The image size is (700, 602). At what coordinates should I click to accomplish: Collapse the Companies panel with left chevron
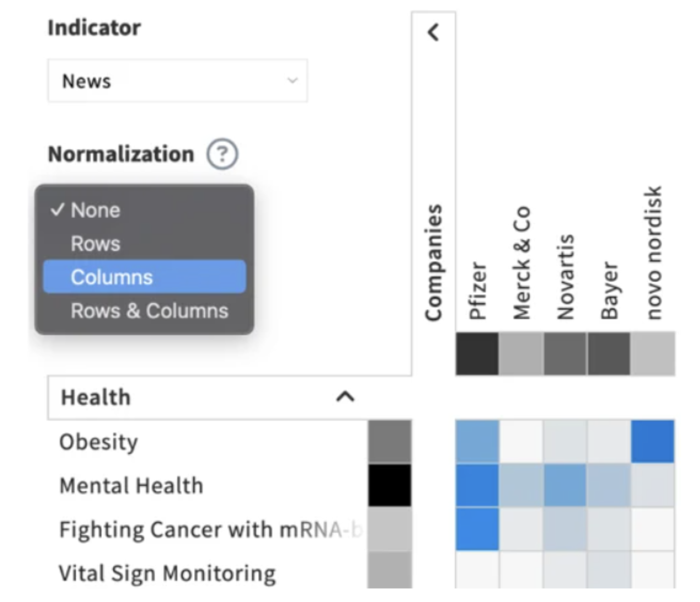(433, 32)
